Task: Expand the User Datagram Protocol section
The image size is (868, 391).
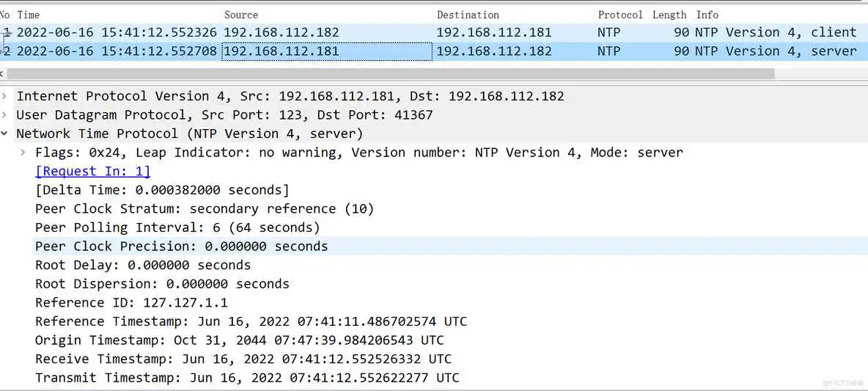Action: pyautogui.click(x=6, y=115)
